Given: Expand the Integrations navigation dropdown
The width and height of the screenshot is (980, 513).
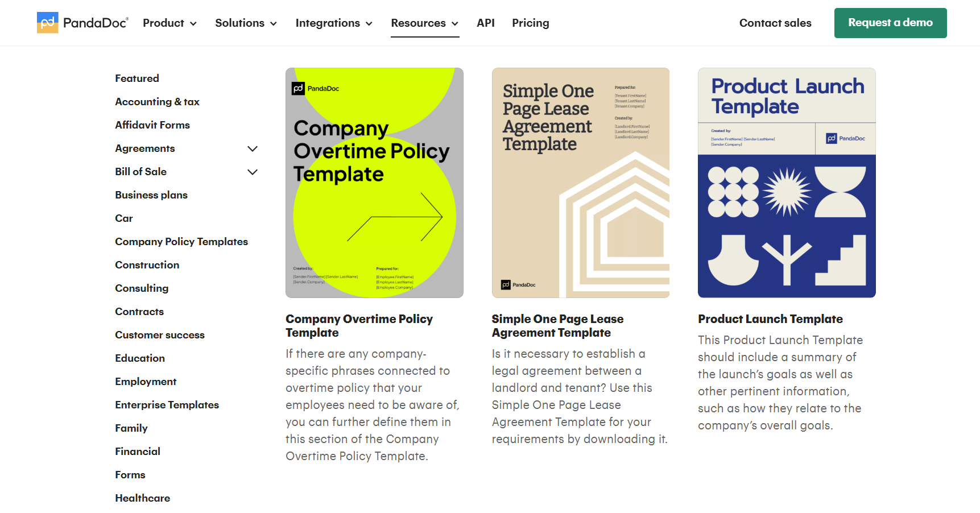Looking at the screenshot, I should click(334, 23).
